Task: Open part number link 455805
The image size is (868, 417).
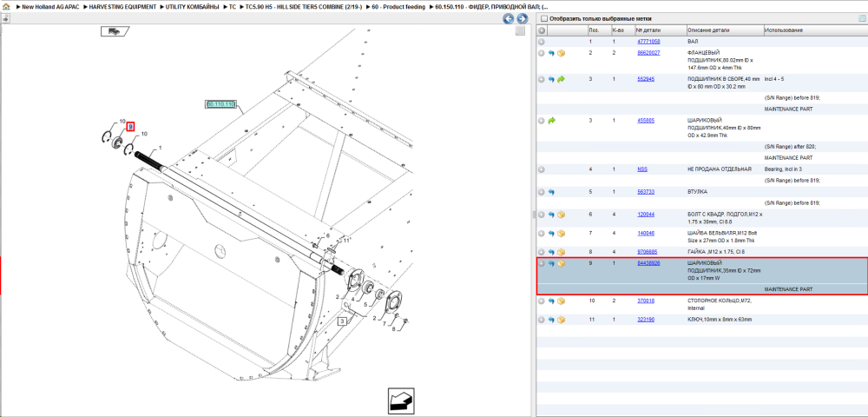Action: 646,120
